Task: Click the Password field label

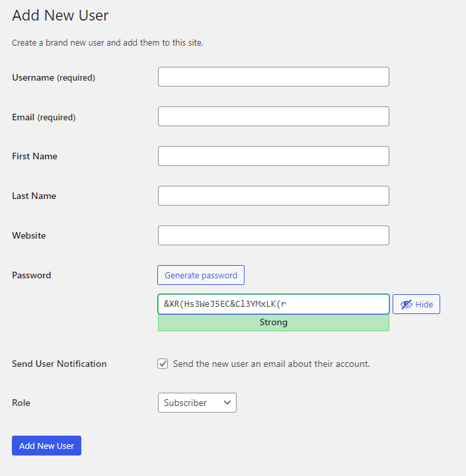Action: click(32, 275)
